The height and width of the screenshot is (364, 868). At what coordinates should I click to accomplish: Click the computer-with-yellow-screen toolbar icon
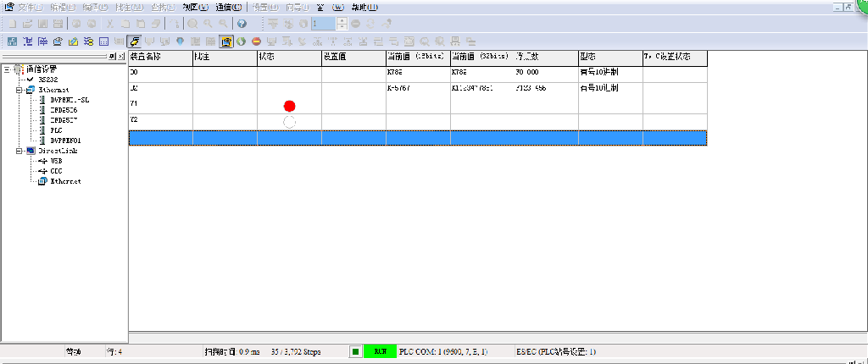(58, 41)
